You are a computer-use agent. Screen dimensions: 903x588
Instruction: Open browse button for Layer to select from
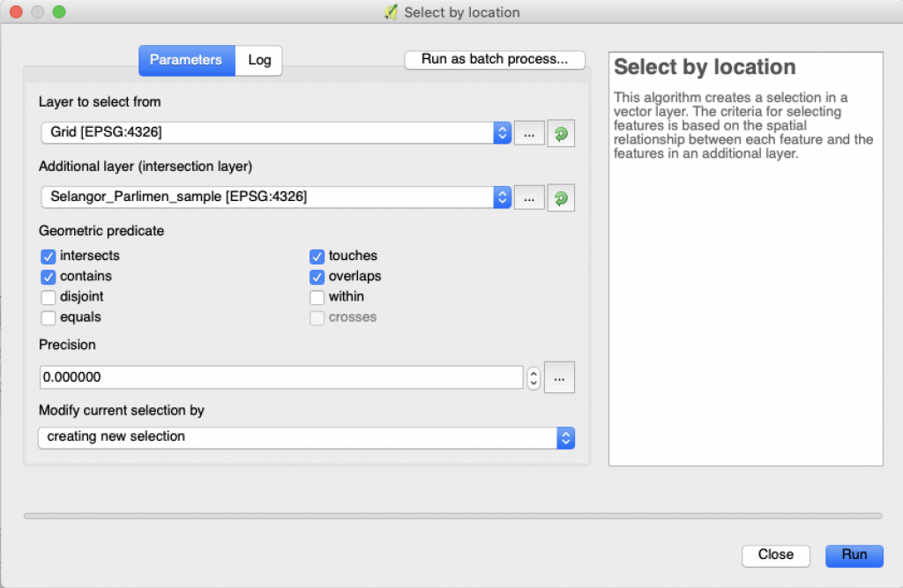(x=529, y=133)
